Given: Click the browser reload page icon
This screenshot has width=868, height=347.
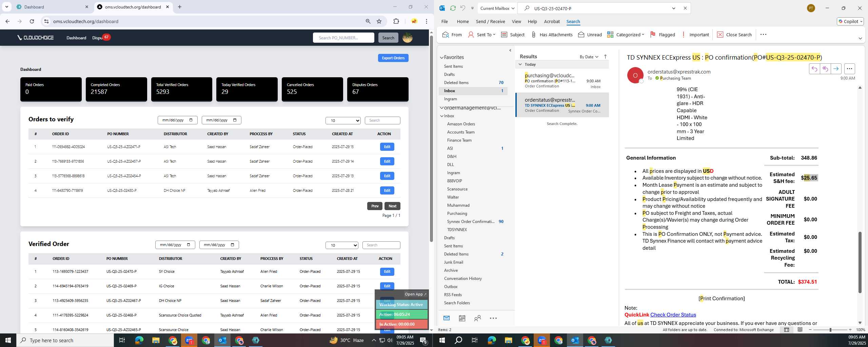Looking at the screenshot, I should tap(32, 21).
